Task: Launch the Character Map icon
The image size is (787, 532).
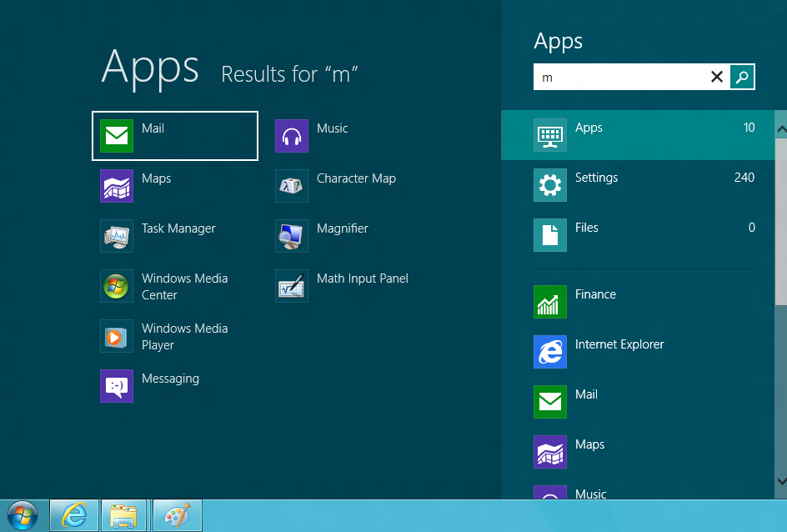Action: (292, 186)
